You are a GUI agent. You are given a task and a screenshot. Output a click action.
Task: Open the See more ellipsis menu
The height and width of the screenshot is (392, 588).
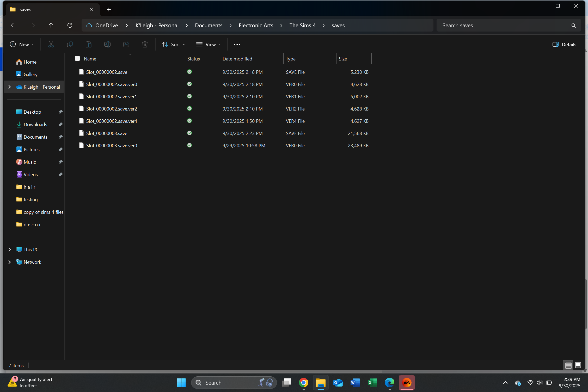coord(237,44)
